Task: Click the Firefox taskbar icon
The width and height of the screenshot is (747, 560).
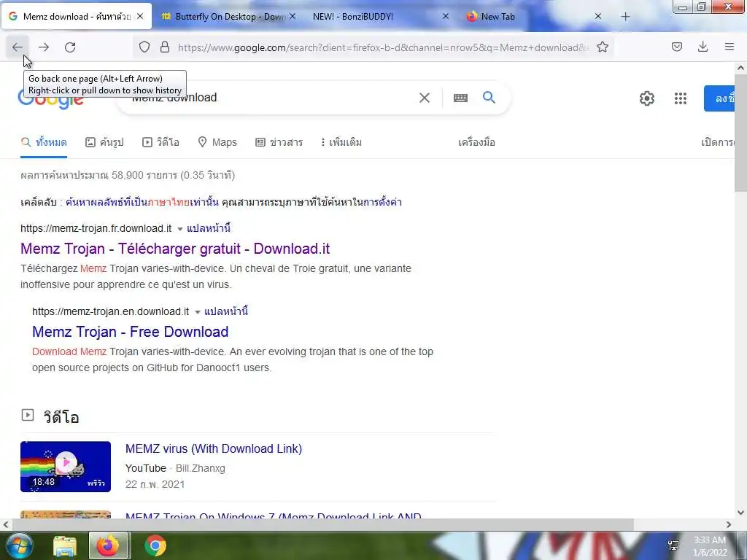Action: coord(108,545)
